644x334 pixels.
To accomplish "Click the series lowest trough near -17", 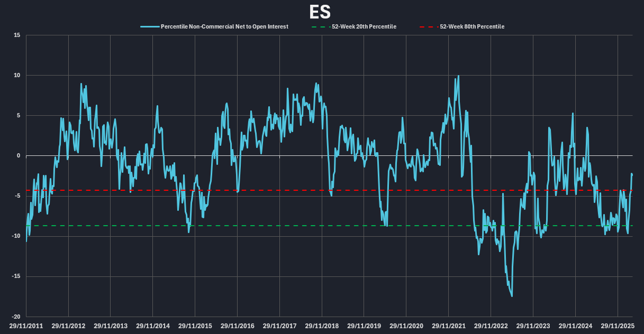I will click(x=512, y=296).
